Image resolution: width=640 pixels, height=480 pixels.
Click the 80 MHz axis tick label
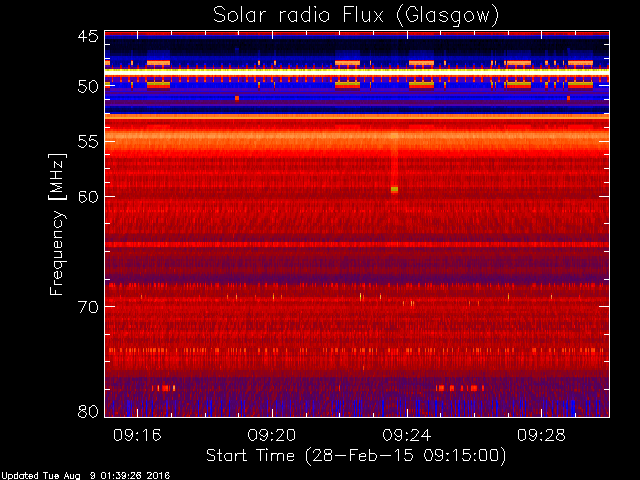coord(88,411)
